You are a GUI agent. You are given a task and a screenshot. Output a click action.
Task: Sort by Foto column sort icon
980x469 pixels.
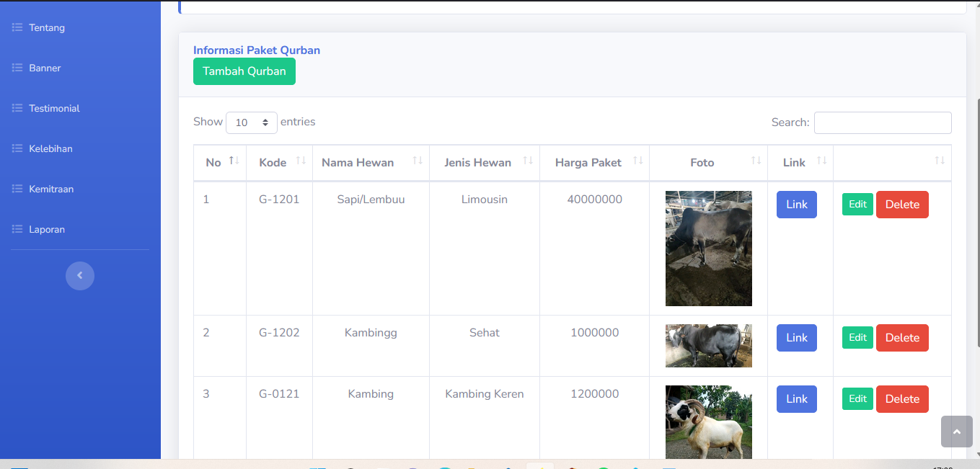(756, 161)
